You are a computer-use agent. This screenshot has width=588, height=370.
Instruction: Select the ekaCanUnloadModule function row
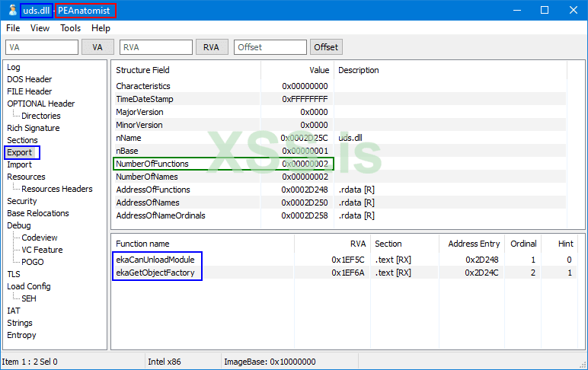344,260
